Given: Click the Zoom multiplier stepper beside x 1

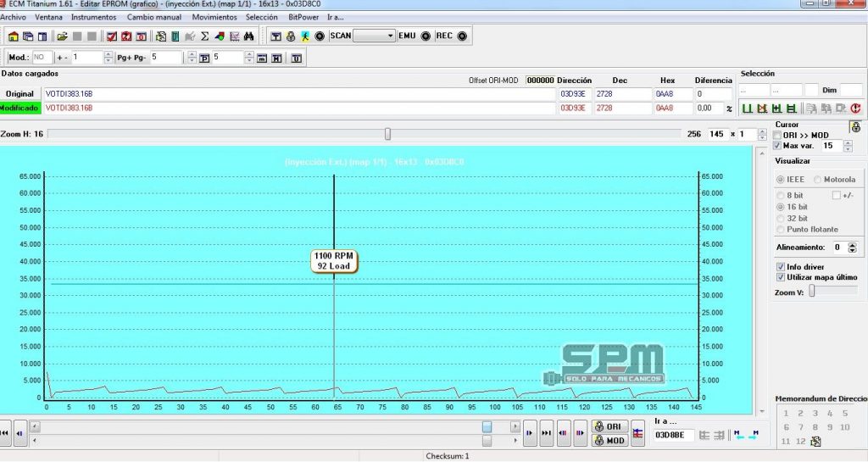Looking at the screenshot, I should click(x=762, y=135).
